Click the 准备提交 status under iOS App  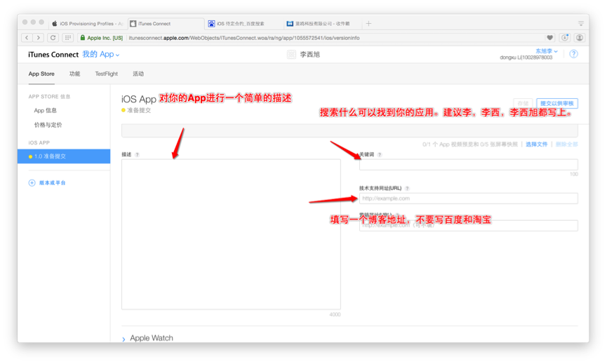(139, 110)
